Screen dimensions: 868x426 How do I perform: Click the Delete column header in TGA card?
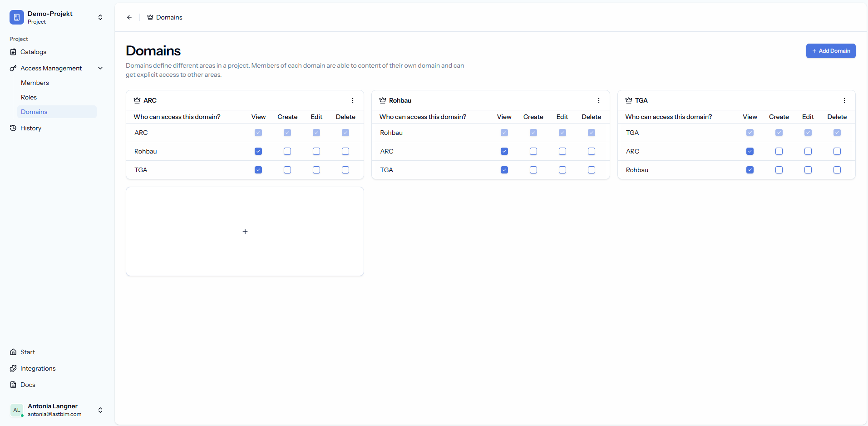click(837, 117)
